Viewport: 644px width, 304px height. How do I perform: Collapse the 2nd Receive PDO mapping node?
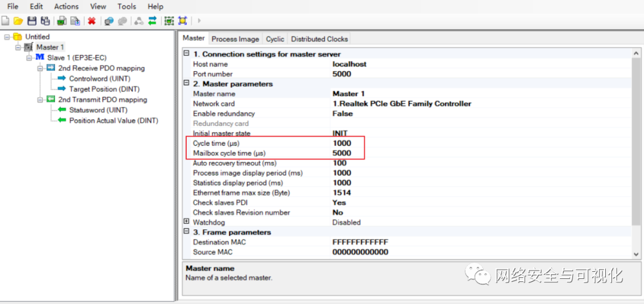40,69
